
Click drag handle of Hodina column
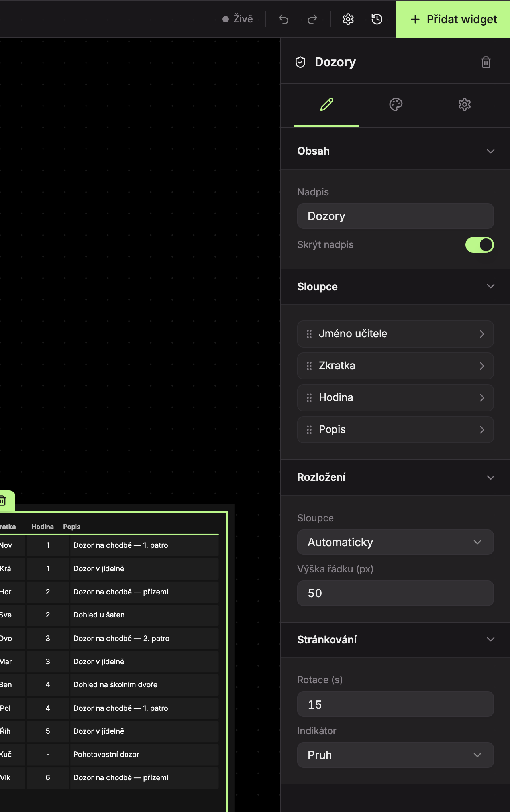[x=309, y=398]
